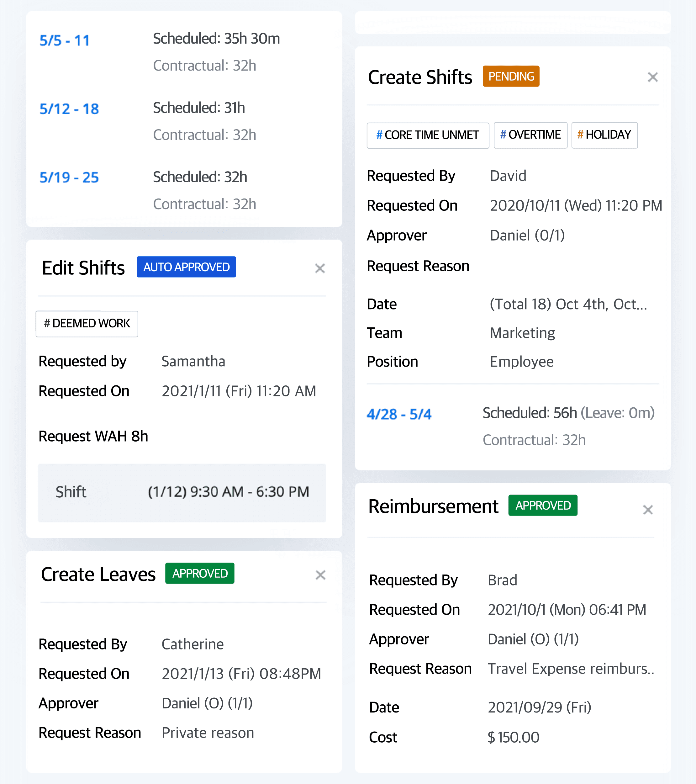The height and width of the screenshot is (784, 696).
Task: Click the DEEMED WORK tag
Action: point(87,324)
